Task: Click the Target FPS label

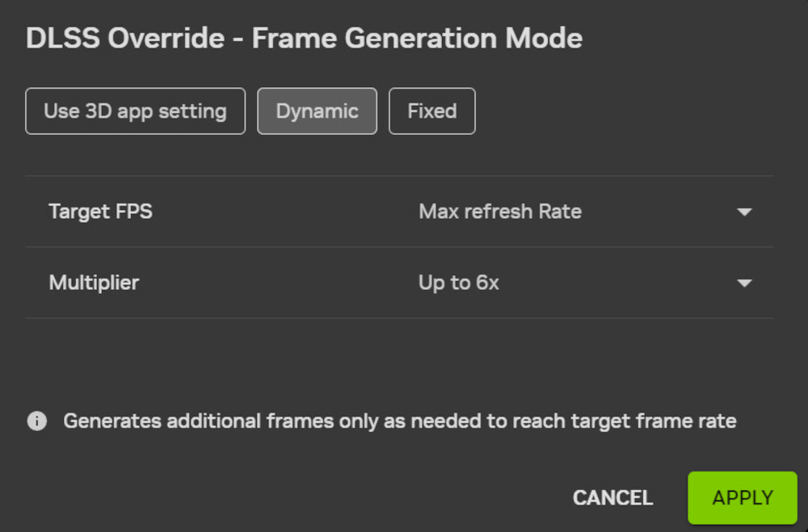Action: click(x=100, y=212)
